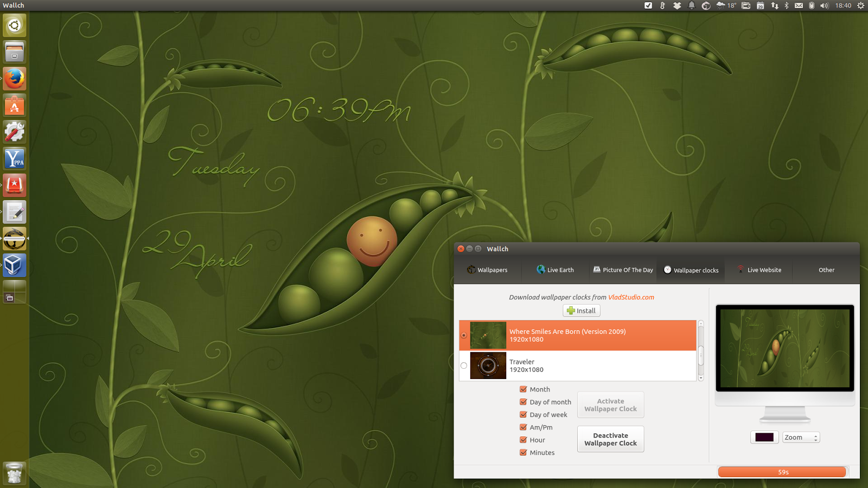Show the clock menu at 18:40

(x=843, y=5)
